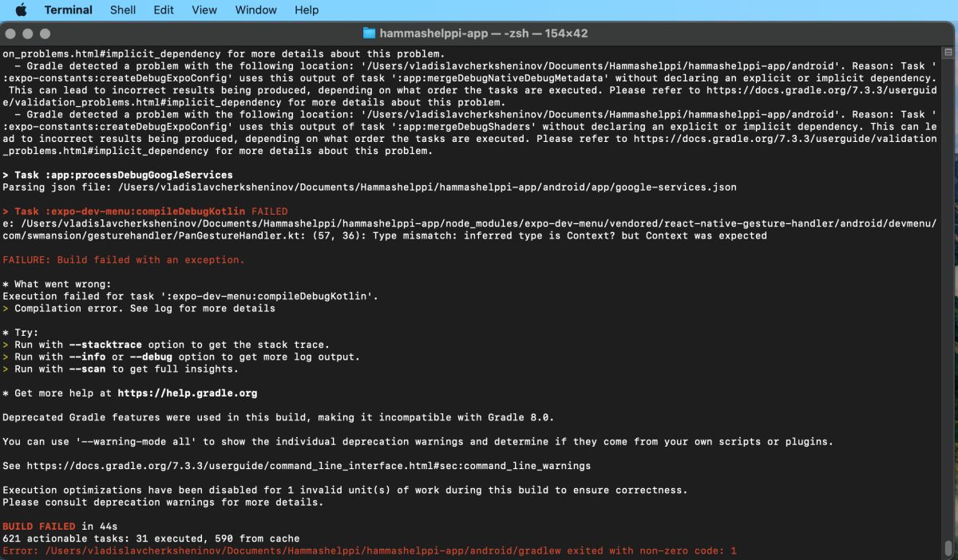
Task: Open the Terminal application menu
Action: (x=68, y=10)
